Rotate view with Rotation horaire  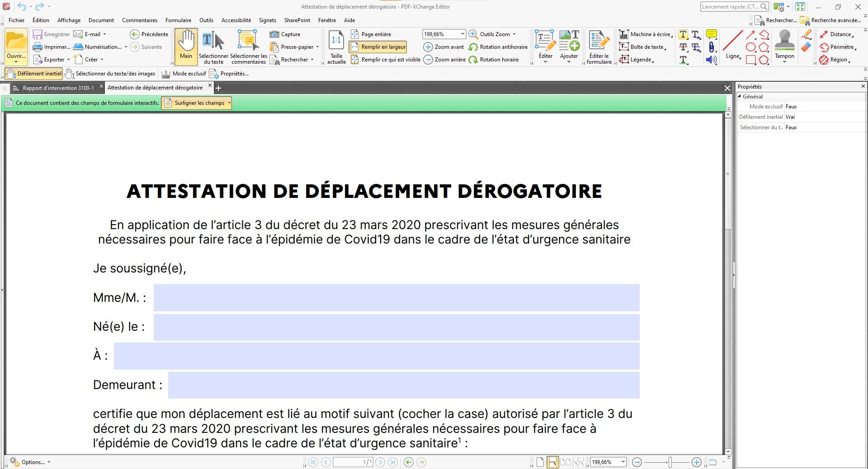coord(494,60)
